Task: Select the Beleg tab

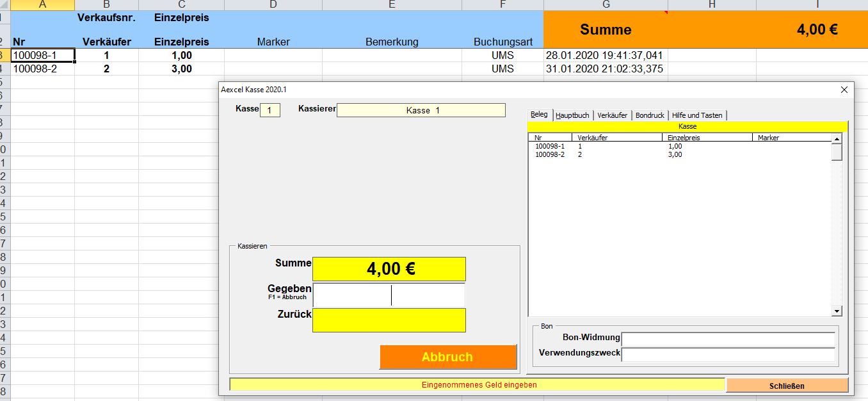Action: tap(538, 115)
